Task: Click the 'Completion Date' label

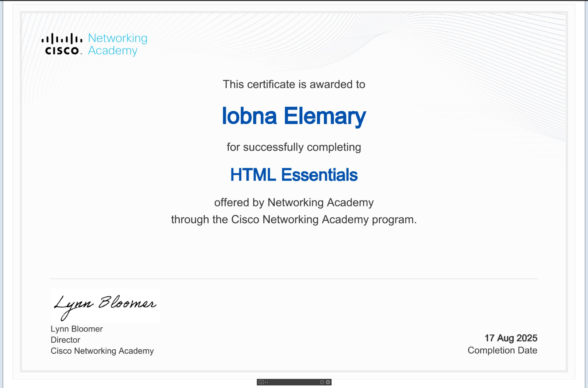Action: [502, 350]
